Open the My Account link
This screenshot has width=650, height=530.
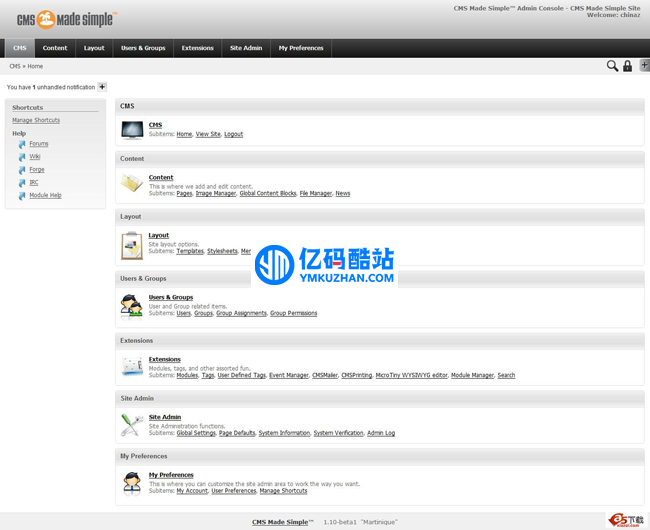pyautogui.click(x=192, y=491)
